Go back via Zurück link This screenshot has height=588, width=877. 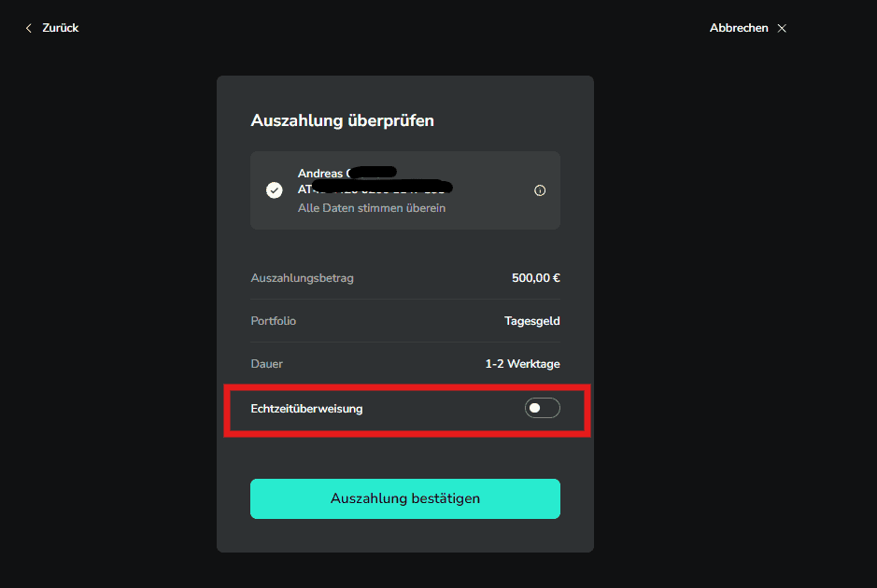[x=61, y=28]
